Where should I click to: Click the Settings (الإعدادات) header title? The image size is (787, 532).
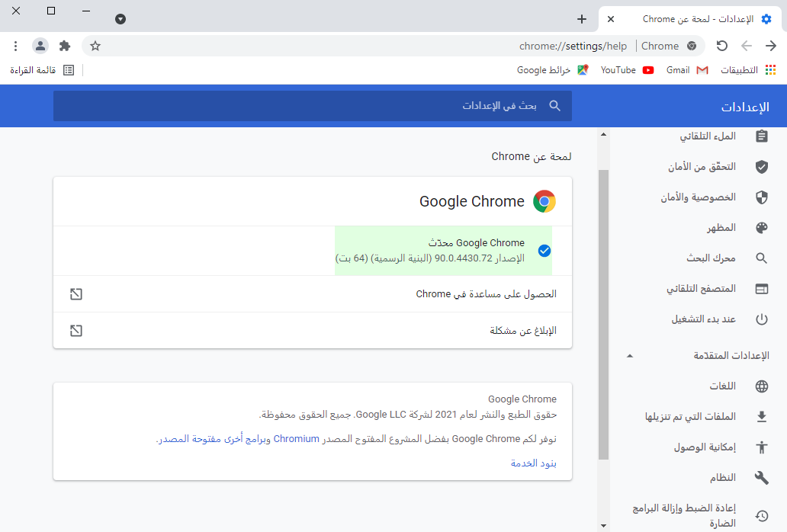[x=745, y=107]
